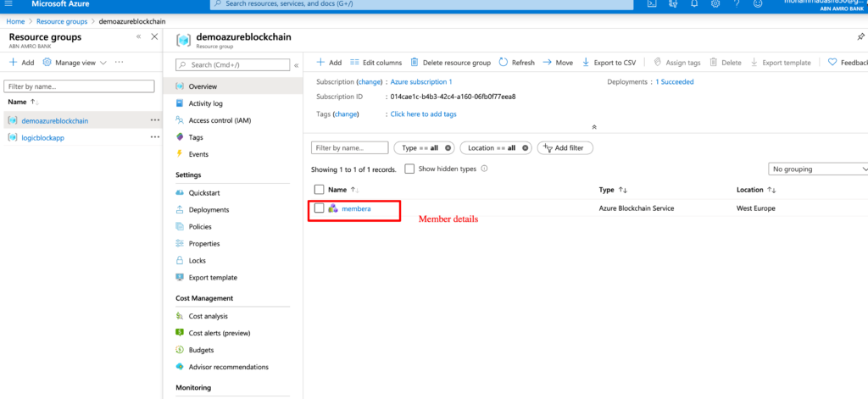868x399 pixels.
Task: Collapse the Resource groups panel chevrons
Action: coord(138,36)
